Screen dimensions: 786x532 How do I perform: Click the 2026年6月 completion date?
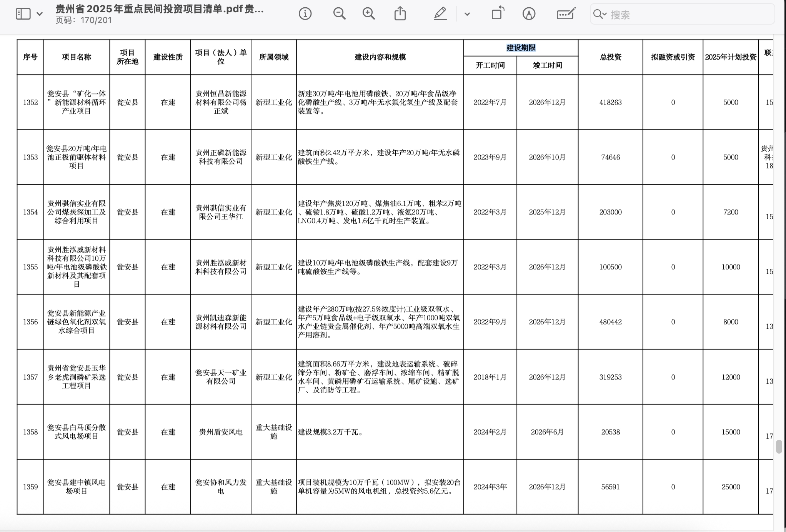click(x=547, y=432)
